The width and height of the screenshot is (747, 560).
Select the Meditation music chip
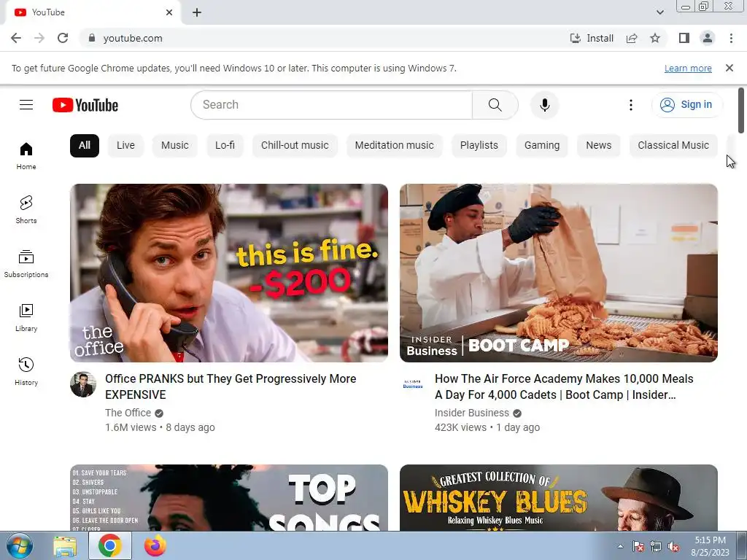pos(395,145)
